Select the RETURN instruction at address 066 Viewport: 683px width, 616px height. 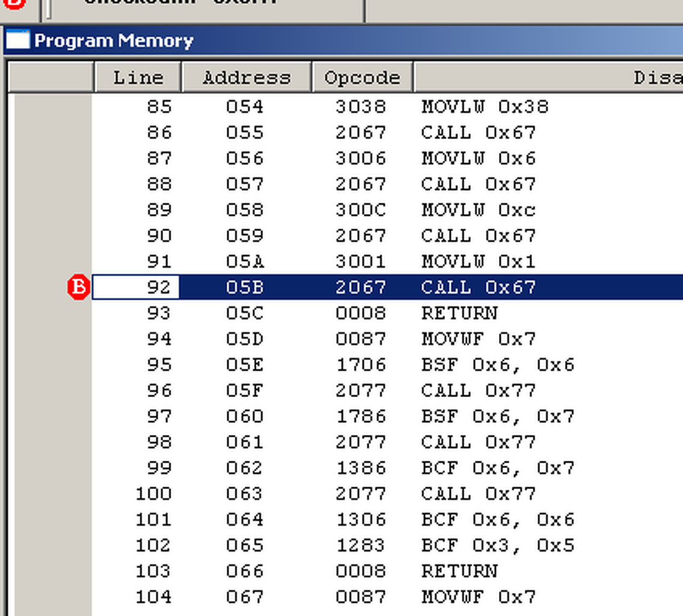[459, 571]
